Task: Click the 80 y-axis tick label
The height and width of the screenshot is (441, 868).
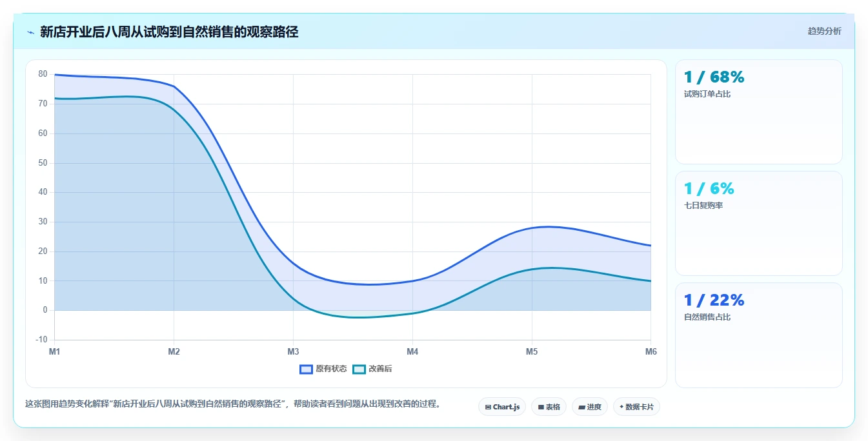Action: pos(43,74)
